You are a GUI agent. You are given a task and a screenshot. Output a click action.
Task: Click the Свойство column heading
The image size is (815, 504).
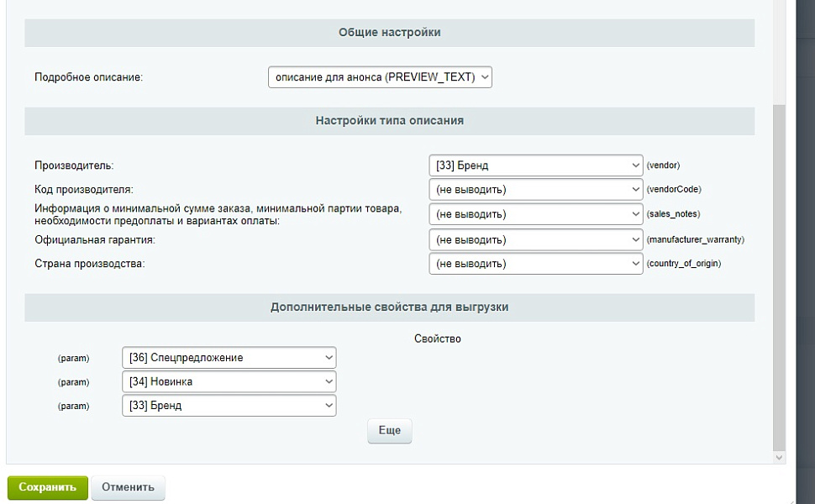pos(438,339)
